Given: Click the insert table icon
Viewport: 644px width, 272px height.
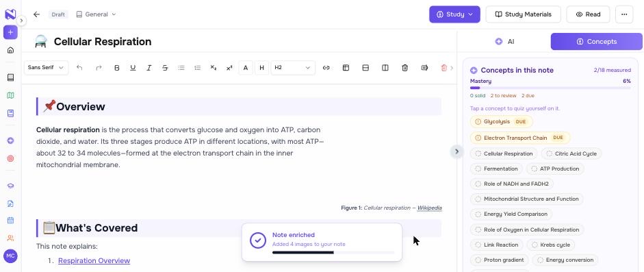Looking at the screenshot, I should click(346, 68).
